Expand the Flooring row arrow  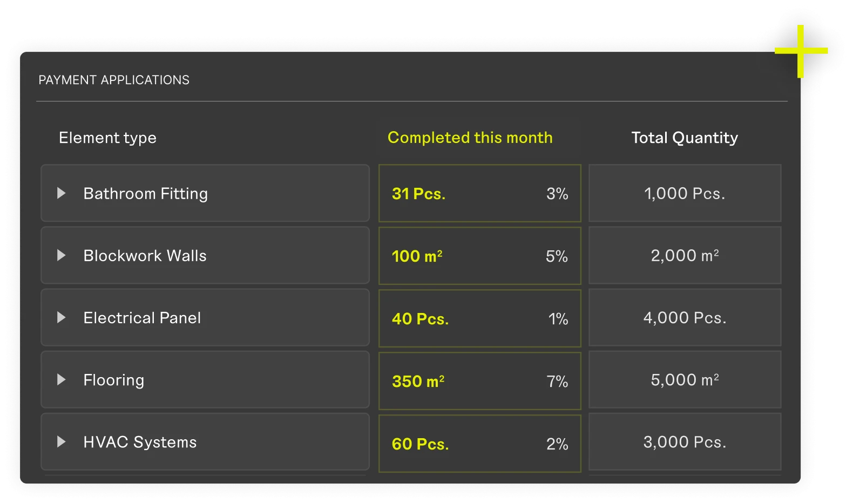point(62,380)
